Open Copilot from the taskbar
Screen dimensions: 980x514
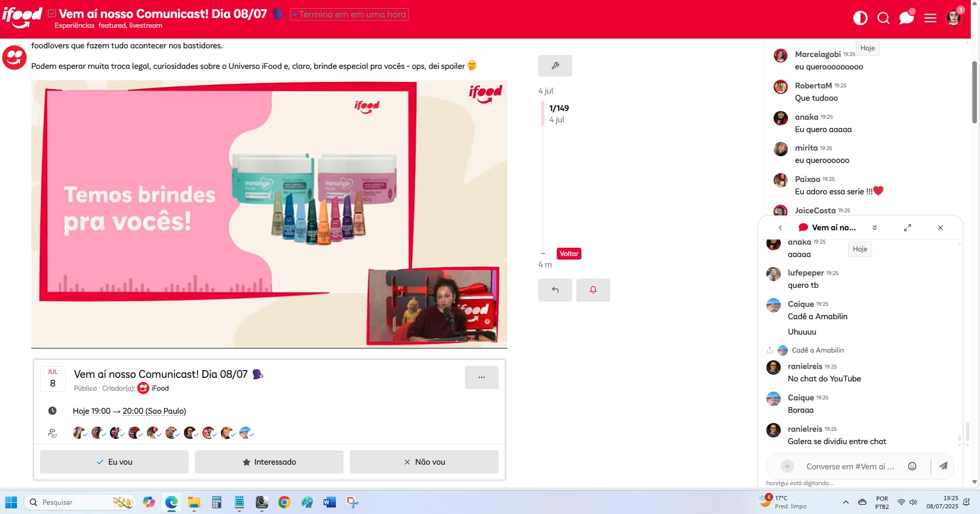(149, 502)
